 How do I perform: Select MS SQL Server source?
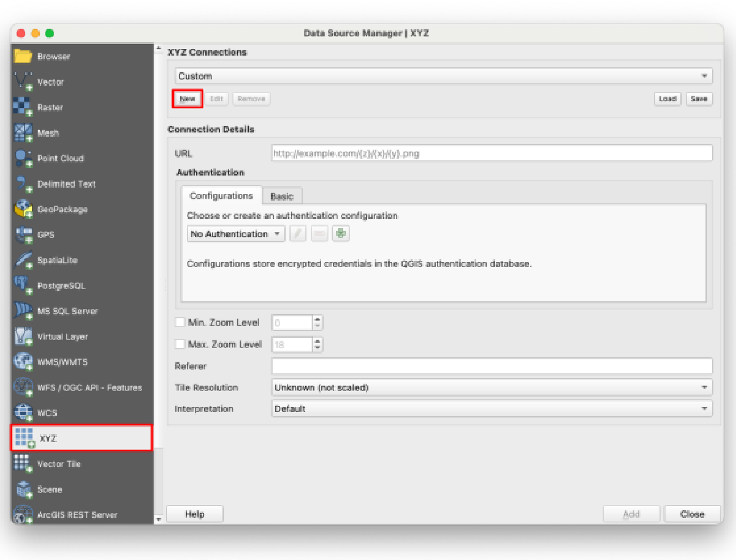coord(82,311)
